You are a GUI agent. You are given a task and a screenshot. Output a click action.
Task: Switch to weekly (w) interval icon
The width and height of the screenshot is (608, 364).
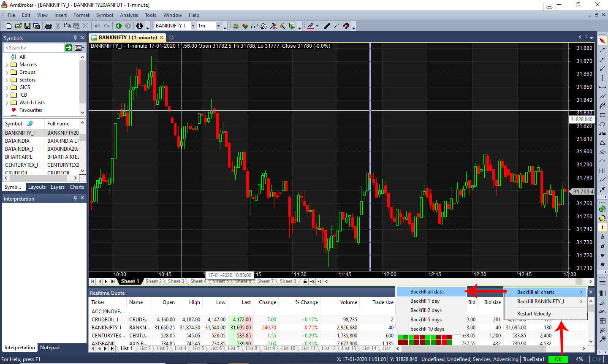(x=603, y=255)
